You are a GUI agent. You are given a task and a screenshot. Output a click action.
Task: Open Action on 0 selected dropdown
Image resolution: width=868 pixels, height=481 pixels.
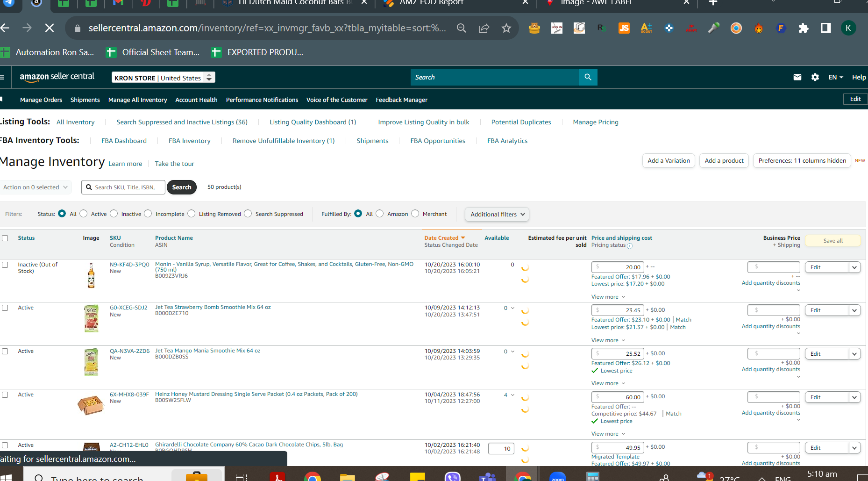(36, 187)
